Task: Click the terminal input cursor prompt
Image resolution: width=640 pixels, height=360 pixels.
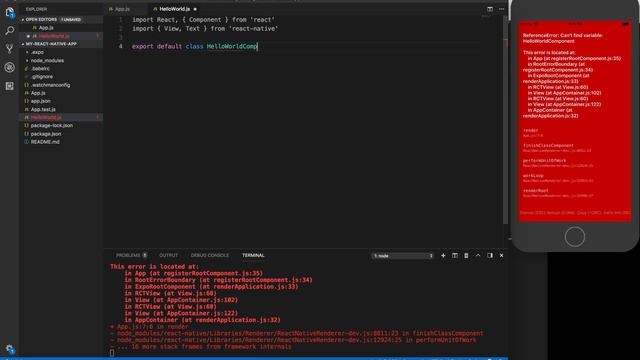Action: 112,353
